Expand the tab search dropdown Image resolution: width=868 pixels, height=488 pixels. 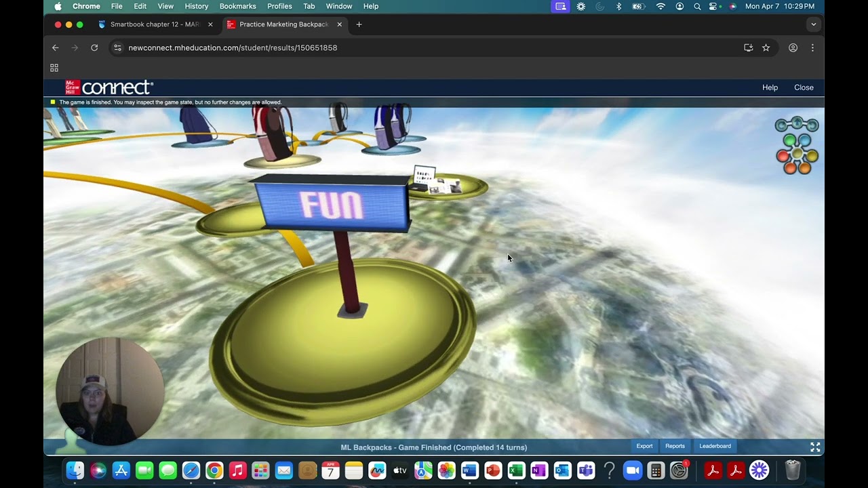coord(813,24)
